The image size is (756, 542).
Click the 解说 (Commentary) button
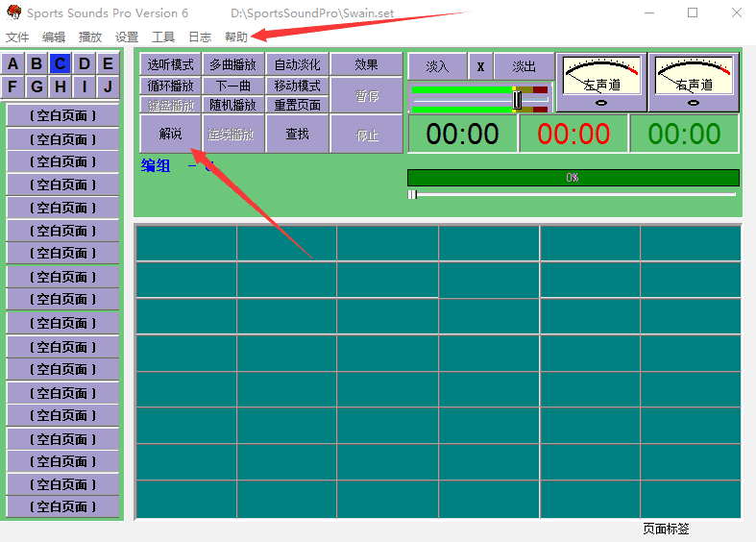pos(170,134)
